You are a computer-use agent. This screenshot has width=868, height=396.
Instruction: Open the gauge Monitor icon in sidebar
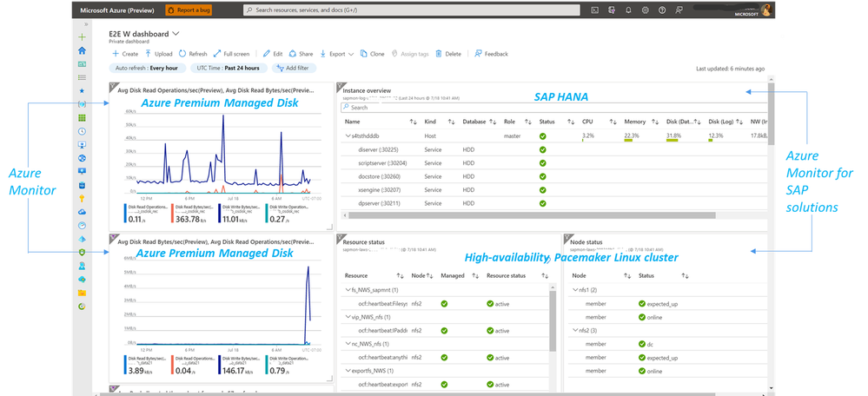coord(82,225)
